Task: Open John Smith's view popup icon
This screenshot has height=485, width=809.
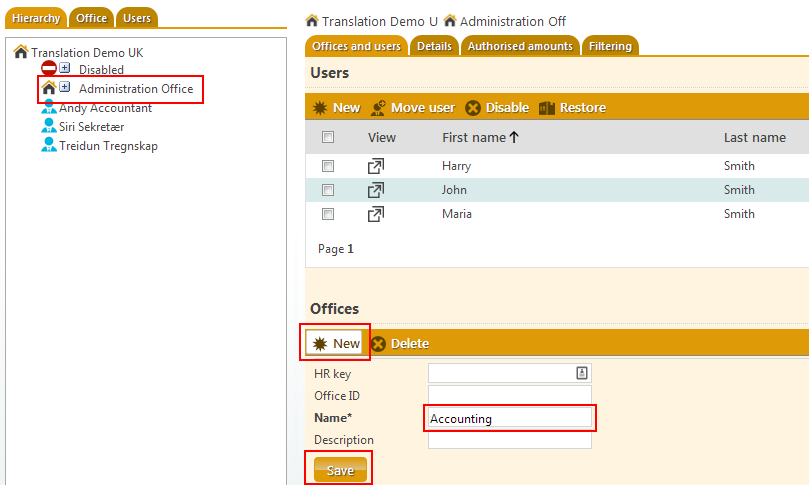Action: [x=376, y=190]
